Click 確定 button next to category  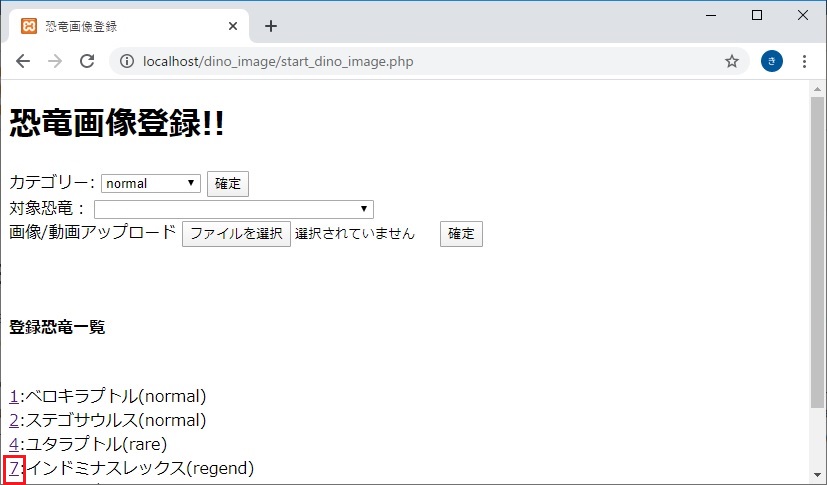[228, 183]
